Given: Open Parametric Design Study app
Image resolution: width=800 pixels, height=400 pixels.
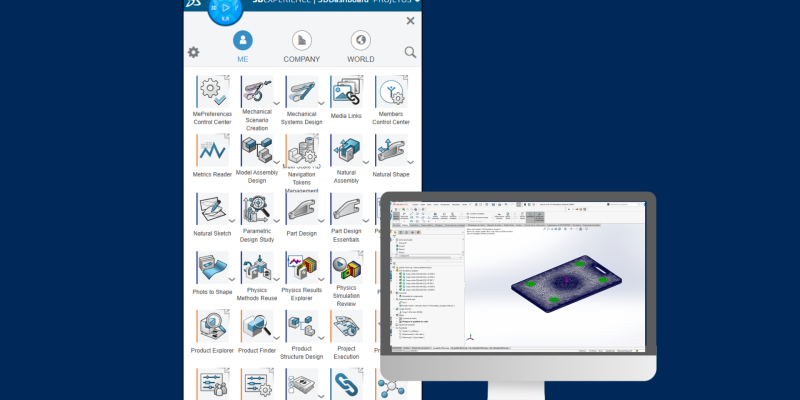Looking at the screenshot, I should tap(256, 210).
